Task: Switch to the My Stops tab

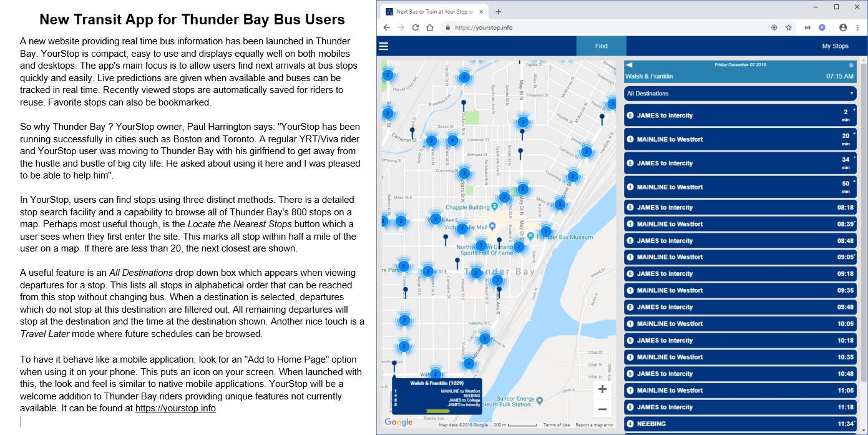Action: click(x=834, y=45)
